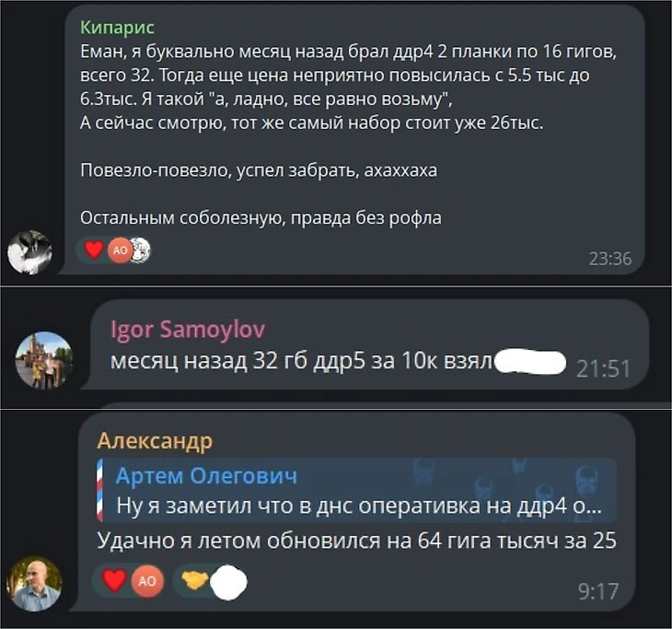
Task: Click the white blurred avatar beside handshake
Action: click(x=230, y=582)
